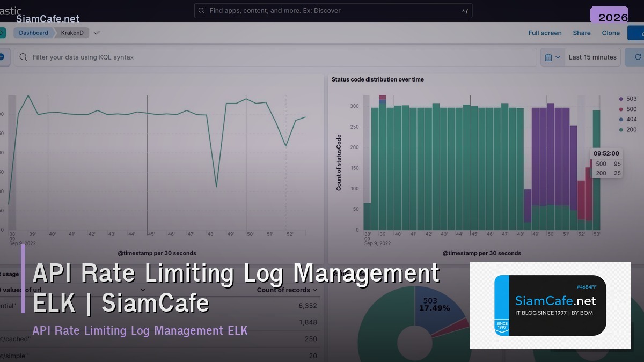This screenshot has height=362, width=644.
Task: Click the magnifier in the global app search bar
Action: click(201, 10)
